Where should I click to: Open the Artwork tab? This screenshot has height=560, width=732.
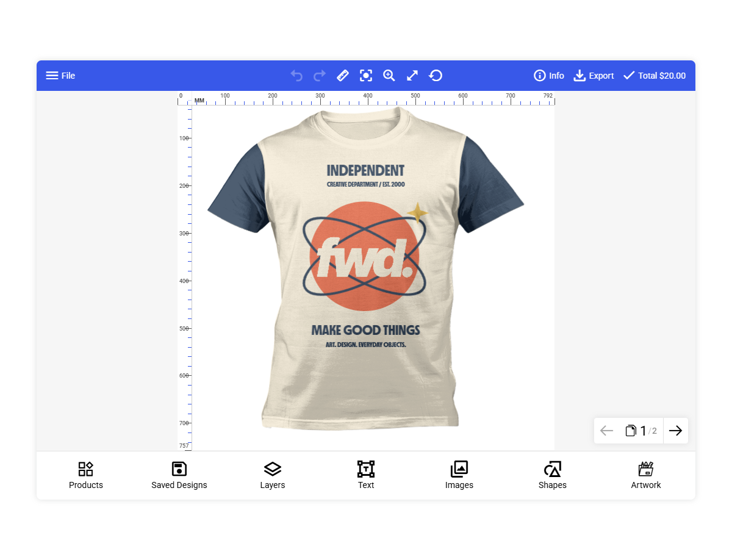click(646, 476)
